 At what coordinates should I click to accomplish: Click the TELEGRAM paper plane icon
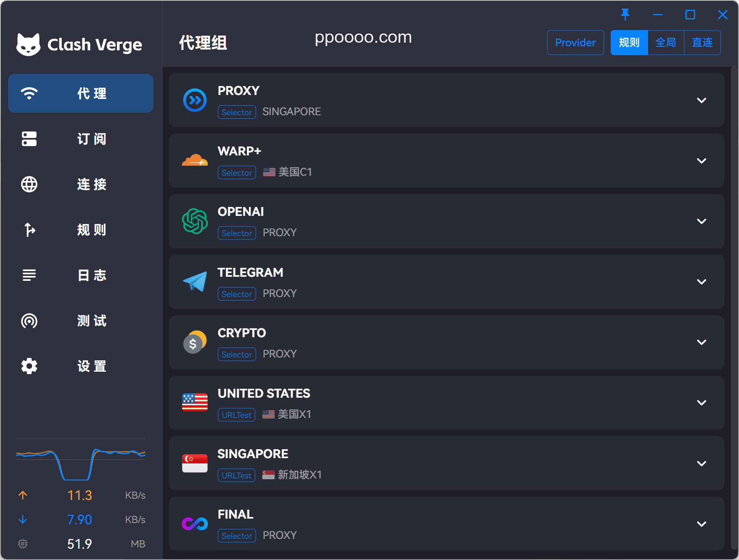click(195, 281)
